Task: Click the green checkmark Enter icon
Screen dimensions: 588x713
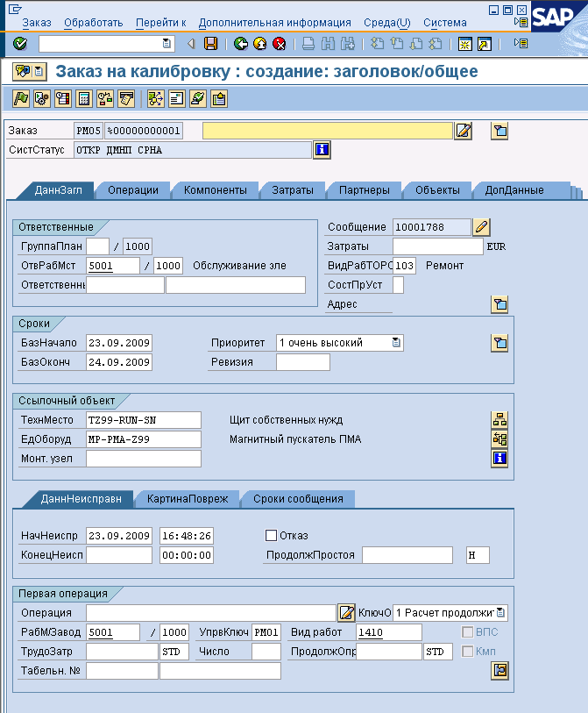Action: (x=20, y=44)
